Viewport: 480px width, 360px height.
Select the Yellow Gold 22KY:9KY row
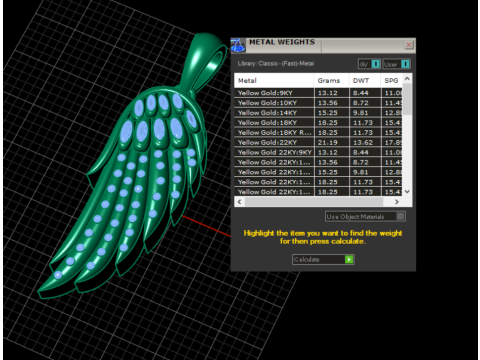point(318,152)
